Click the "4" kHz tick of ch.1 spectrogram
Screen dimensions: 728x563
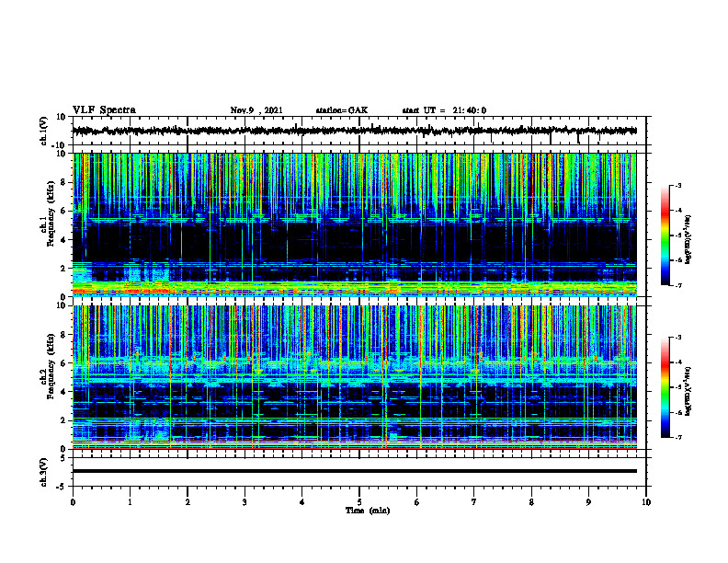(x=63, y=240)
